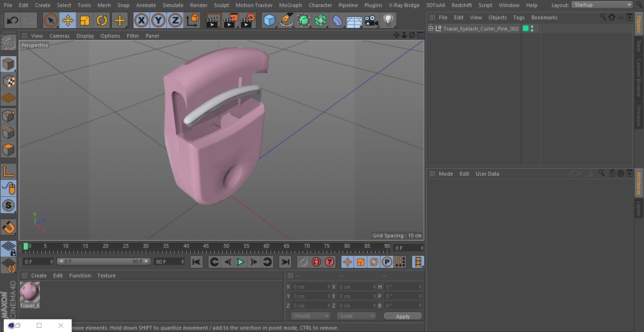
Task: Switch to Model mode cube icon
Action: (8, 64)
